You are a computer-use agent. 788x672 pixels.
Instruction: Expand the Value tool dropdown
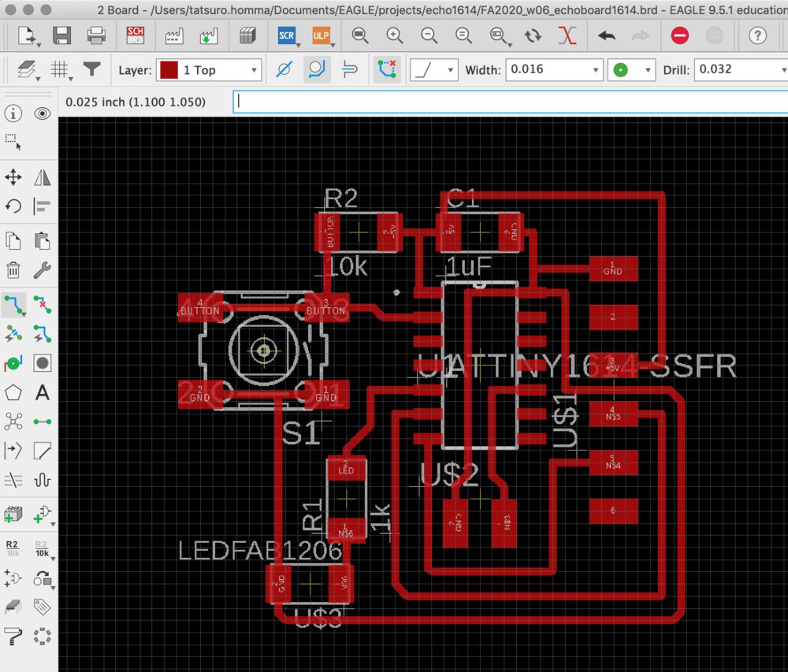coord(53,559)
